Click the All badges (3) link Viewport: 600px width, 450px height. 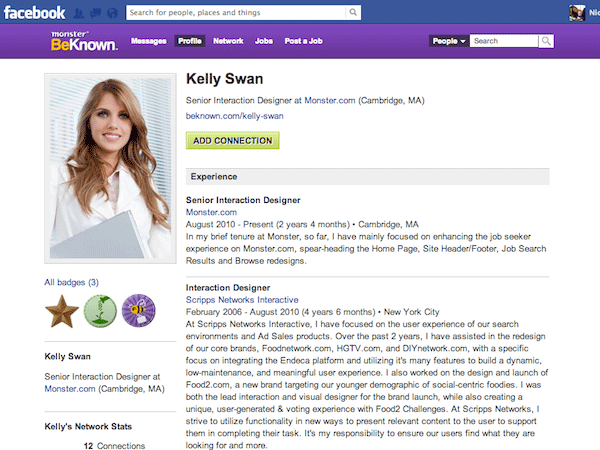coord(72,282)
